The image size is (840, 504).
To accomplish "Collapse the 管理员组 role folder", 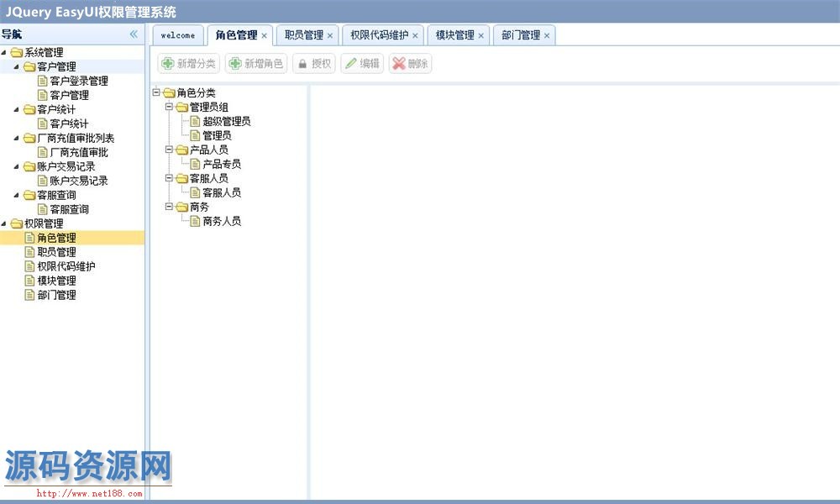I will pyautogui.click(x=169, y=107).
